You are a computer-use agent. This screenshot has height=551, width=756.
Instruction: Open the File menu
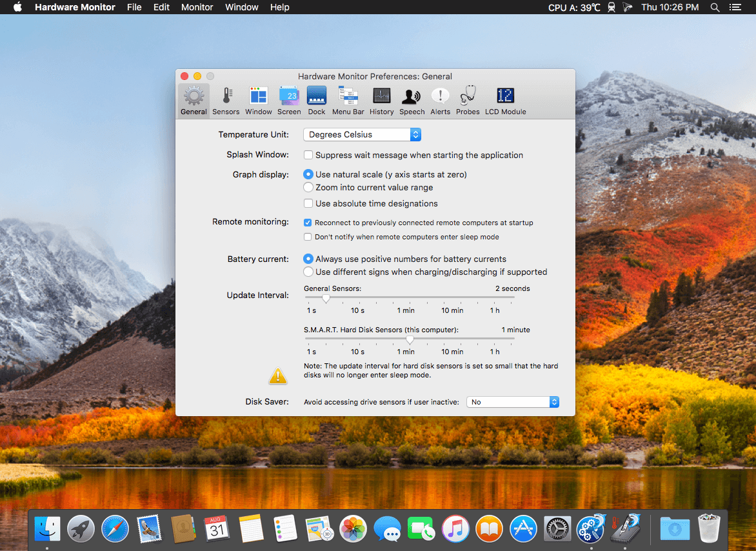coord(134,7)
